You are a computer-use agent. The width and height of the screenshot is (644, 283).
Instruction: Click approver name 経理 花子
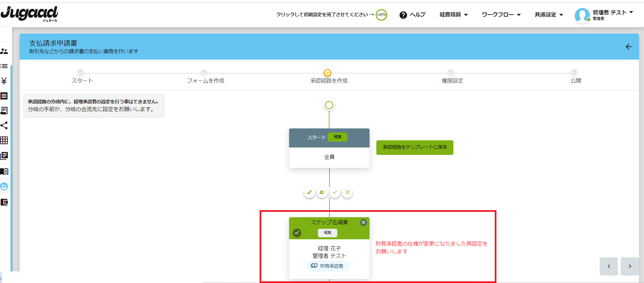click(329, 248)
